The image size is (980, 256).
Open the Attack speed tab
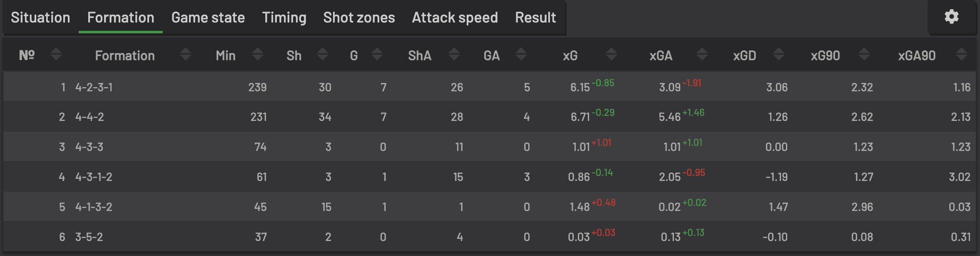pos(455,18)
